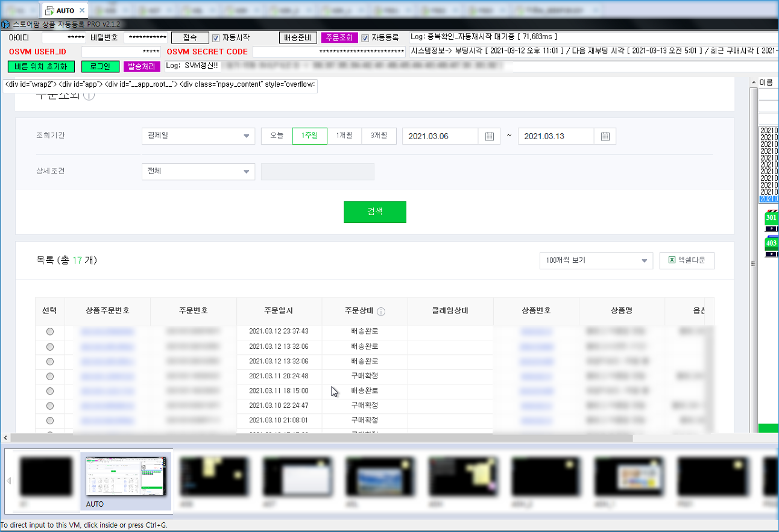Open 전체 detail condition dropdown
The width and height of the screenshot is (779, 532).
click(198, 172)
